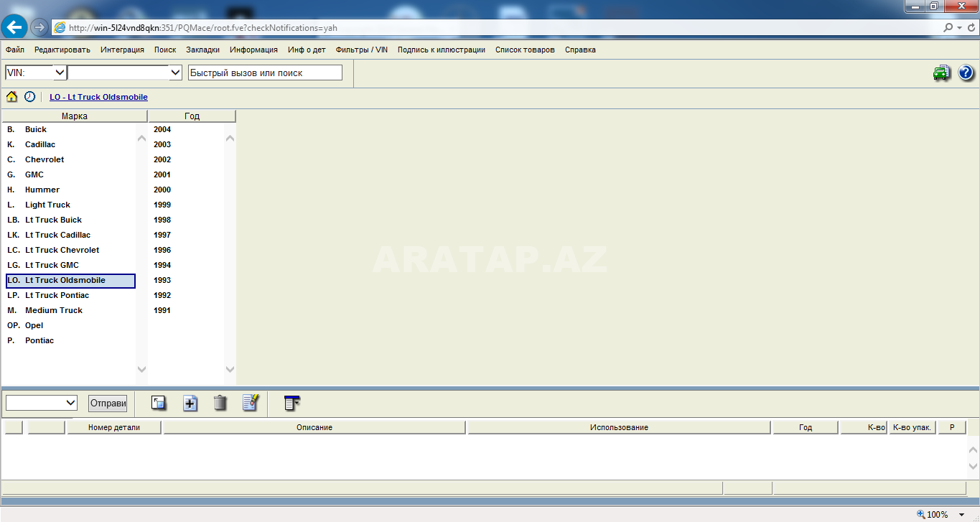Open the Закладки menu
Screen dimensions: 980x522
point(203,50)
